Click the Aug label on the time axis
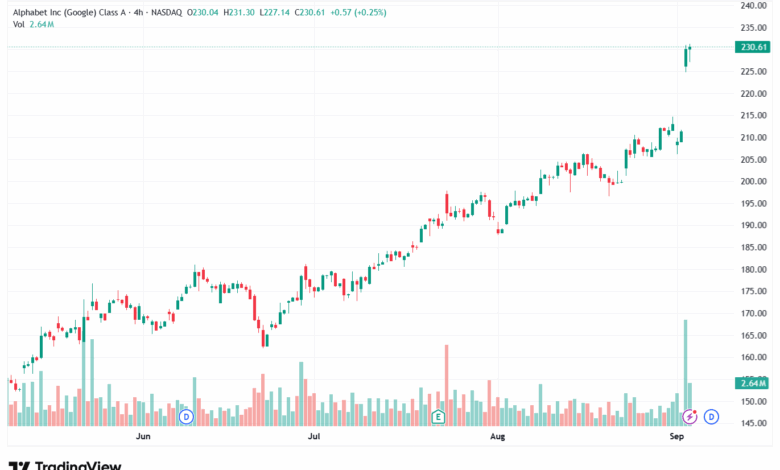Image resolution: width=780 pixels, height=470 pixels. pos(497,437)
